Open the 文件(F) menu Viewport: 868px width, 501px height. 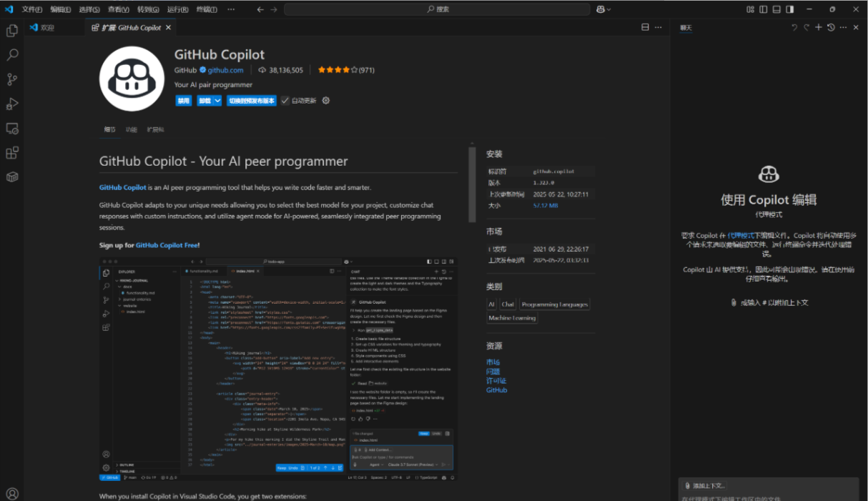pyautogui.click(x=32, y=9)
